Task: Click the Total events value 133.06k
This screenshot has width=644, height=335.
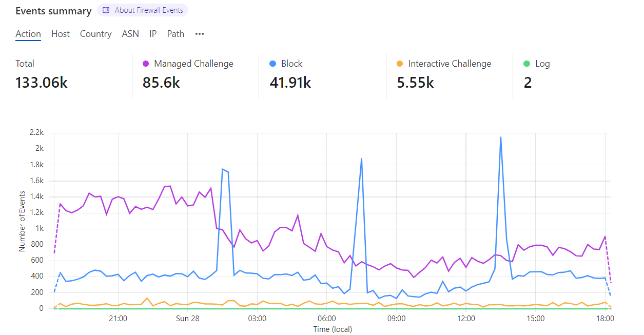Action: 42,82
